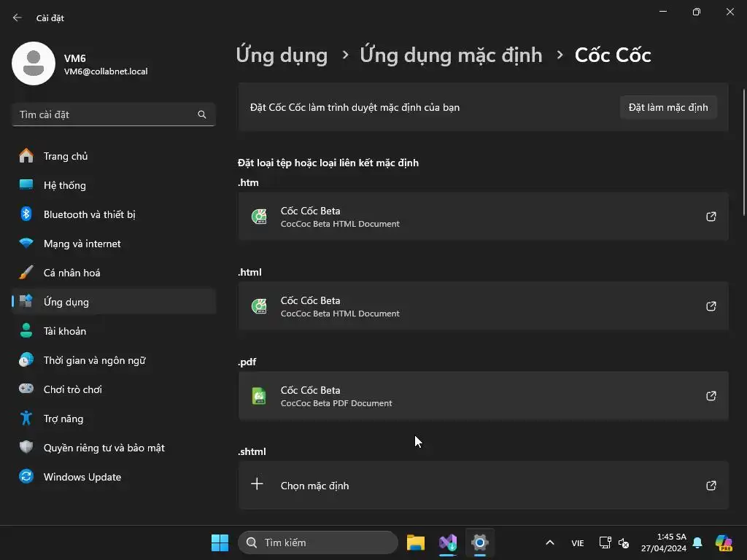
Task: Click the plus icon for .shtml
Action: (257, 484)
